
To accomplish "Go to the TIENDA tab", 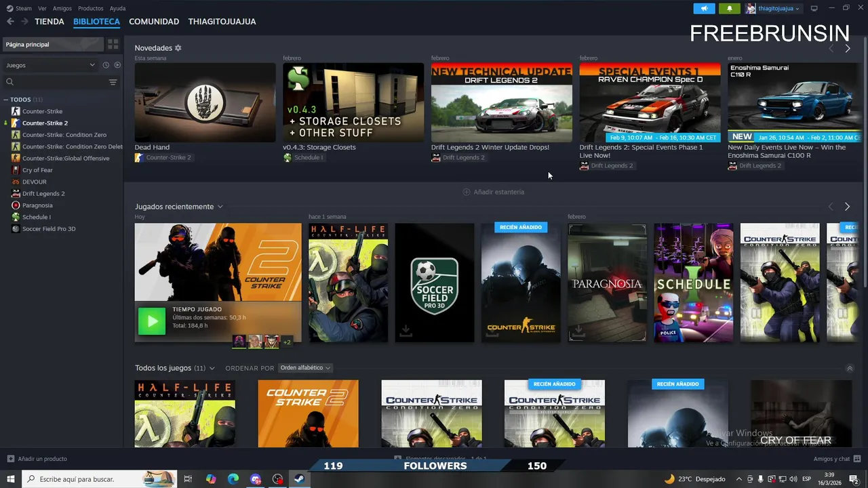I will click(50, 22).
